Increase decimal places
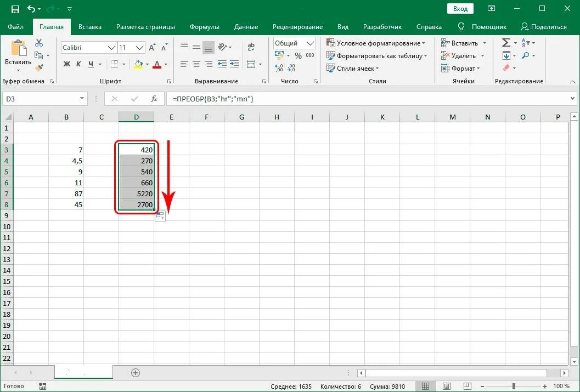 [279, 68]
